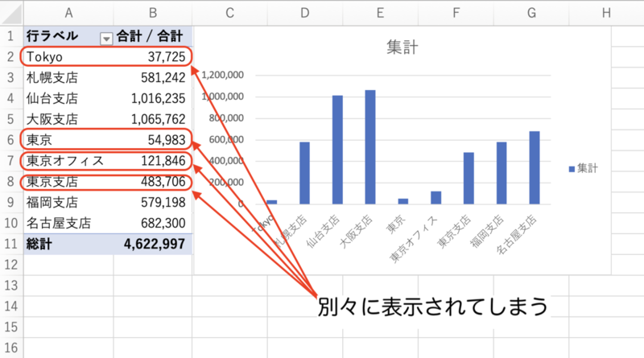Viewport: 644px width, 358px height.
Task: Select row 16 header
Action: click(11, 348)
